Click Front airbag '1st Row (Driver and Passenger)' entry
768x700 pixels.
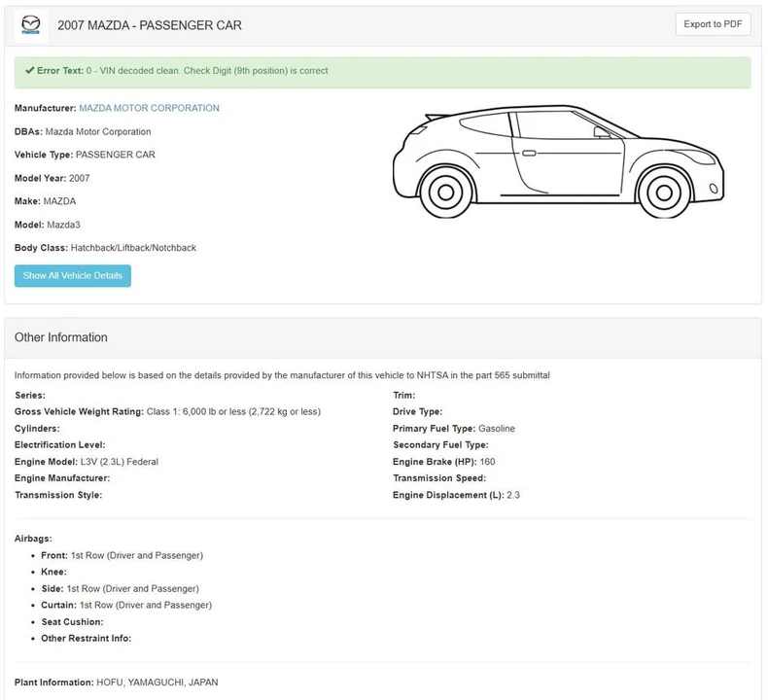click(137, 555)
